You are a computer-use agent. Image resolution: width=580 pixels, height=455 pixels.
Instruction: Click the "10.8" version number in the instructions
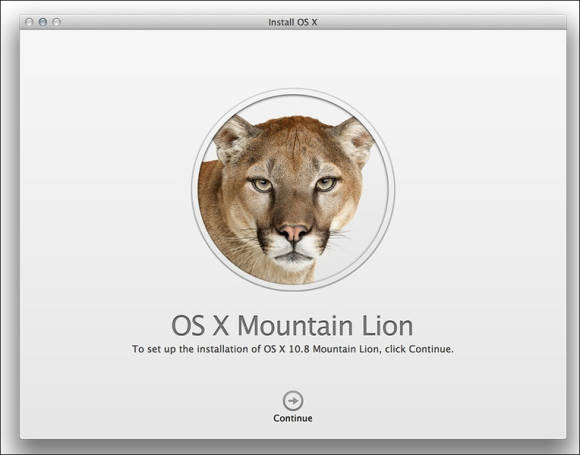click(298, 349)
